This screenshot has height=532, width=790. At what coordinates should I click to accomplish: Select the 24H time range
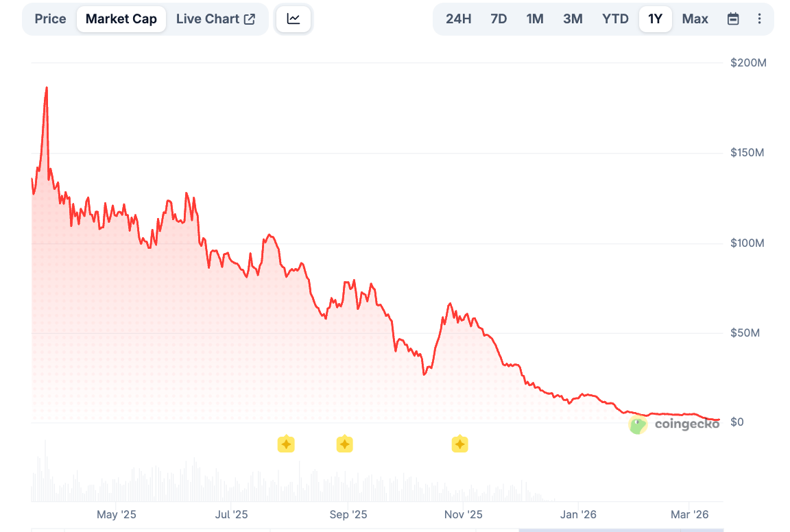pyautogui.click(x=459, y=19)
